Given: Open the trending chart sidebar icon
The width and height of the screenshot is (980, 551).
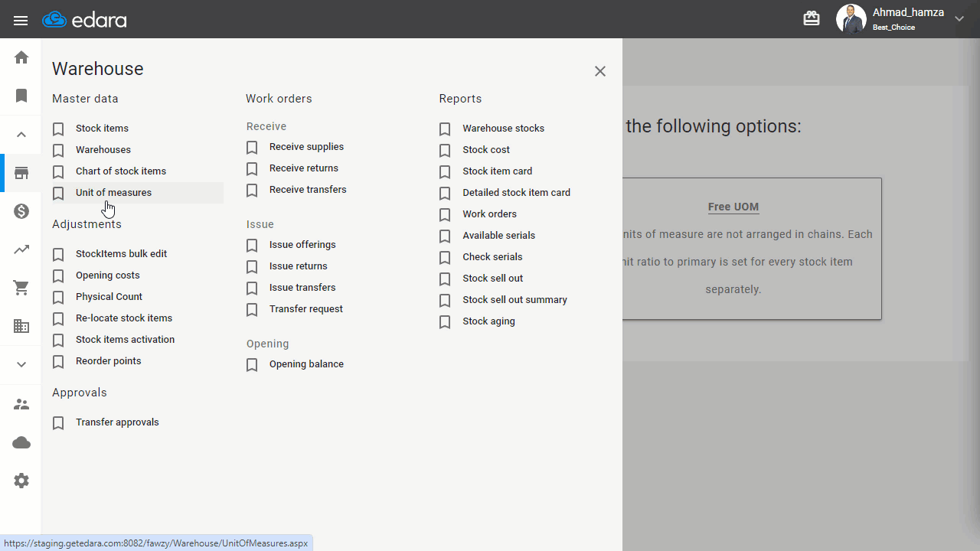Looking at the screenshot, I should click(21, 249).
